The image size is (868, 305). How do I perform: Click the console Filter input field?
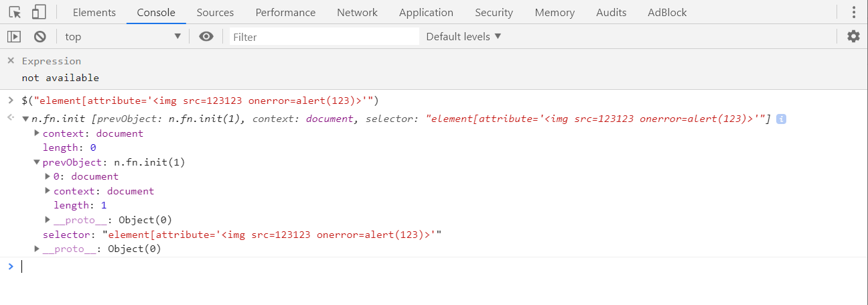click(x=324, y=37)
